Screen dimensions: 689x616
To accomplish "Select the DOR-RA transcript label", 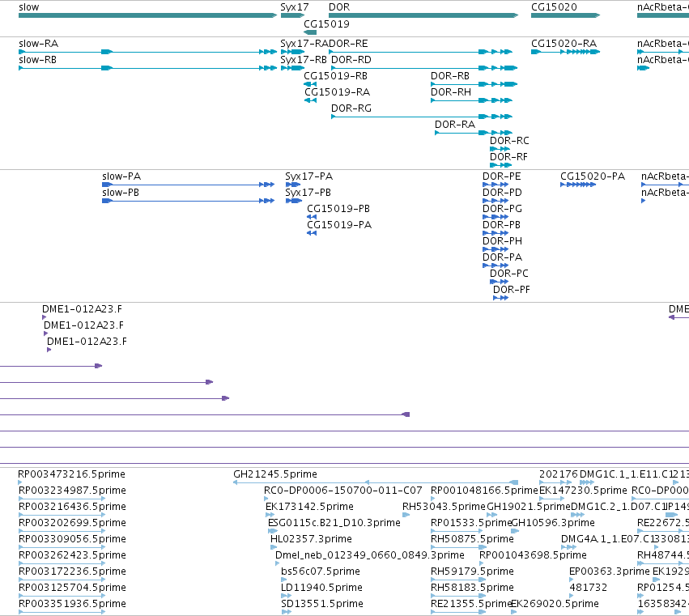I will click(x=455, y=125).
